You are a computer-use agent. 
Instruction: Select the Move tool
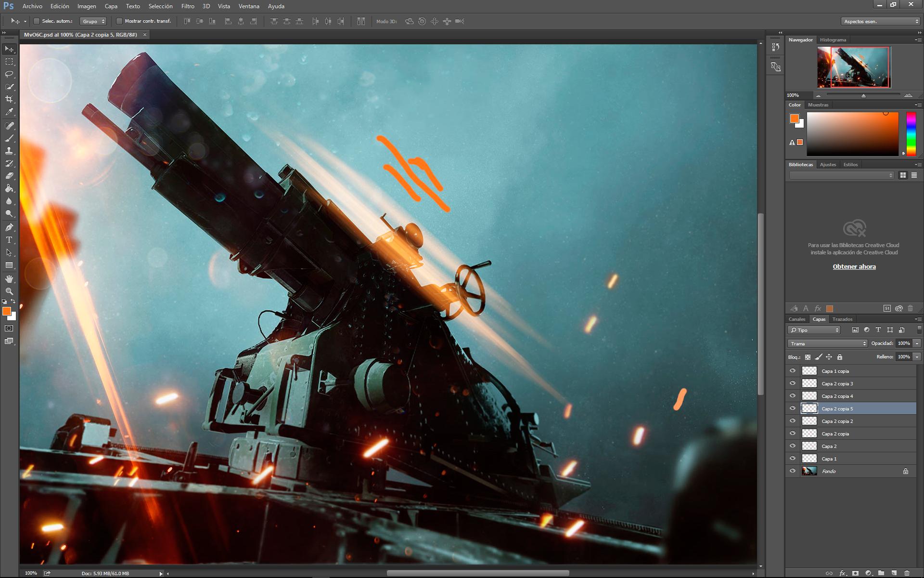click(x=9, y=49)
